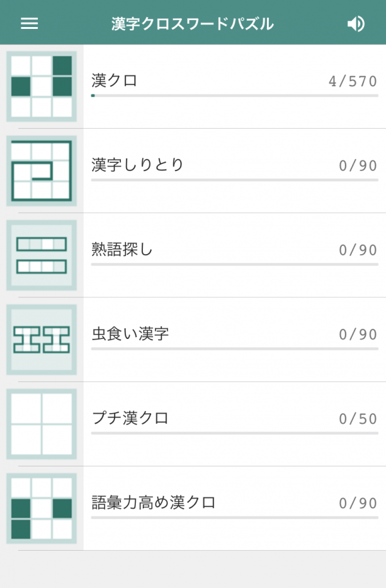This screenshot has width=386, height=588.
Task: Click the 語彙力高め漢クロ progress bar
Action: [x=234, y=517]
